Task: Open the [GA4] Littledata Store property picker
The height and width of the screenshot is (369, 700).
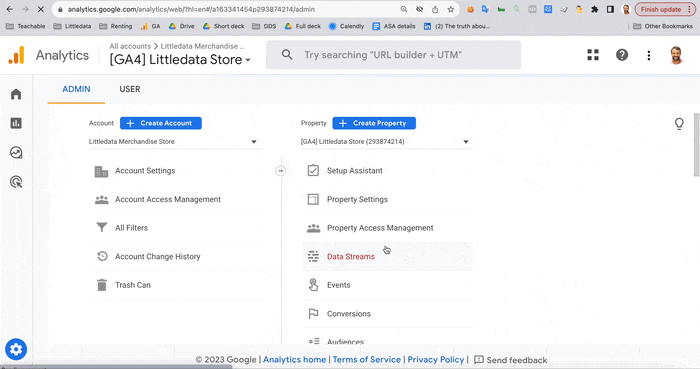Action: pos(180,59)
